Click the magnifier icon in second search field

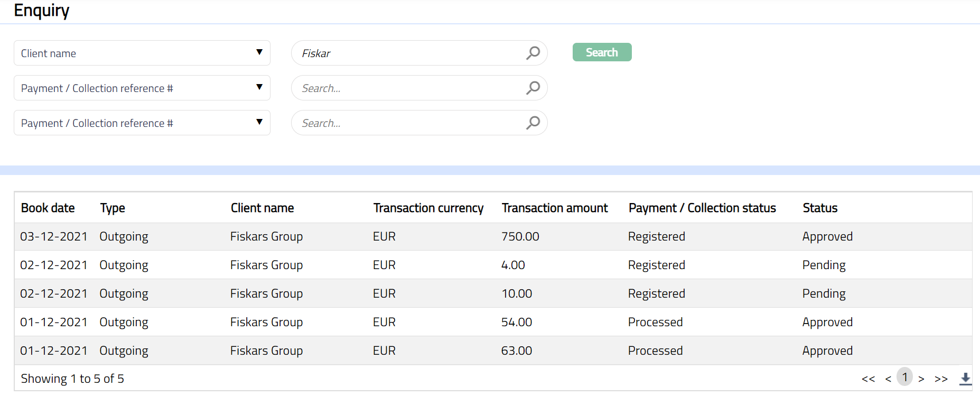coord(533,88)
